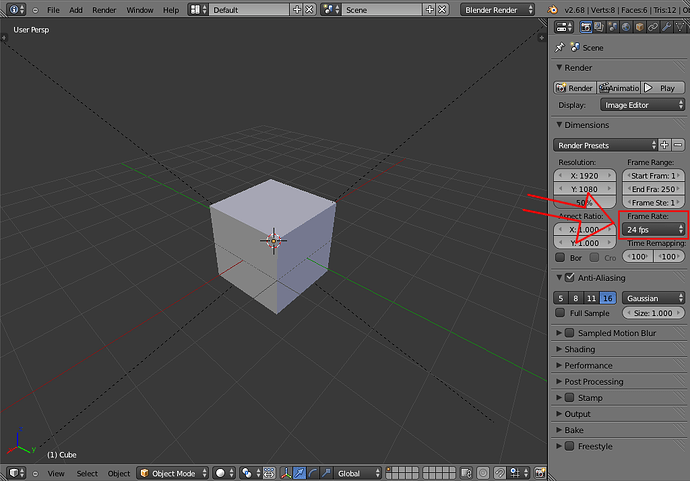This screenshot has height=481, width=690.
Task: Open the World properties tab
Action: pyautogui.click(x=626, y=27)
